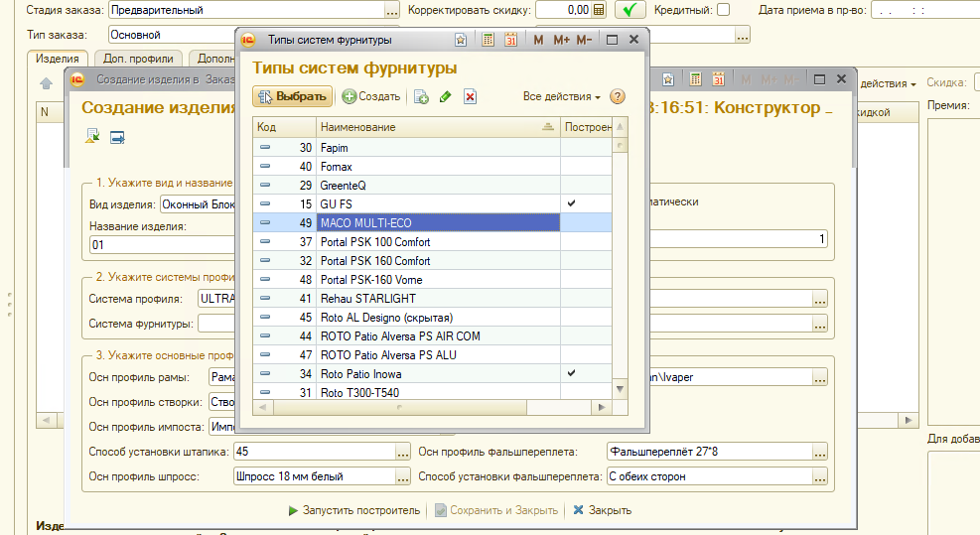Switch to the Изделия tab
Viewport: 980px width, 535px height.
(x=58, y=59)
